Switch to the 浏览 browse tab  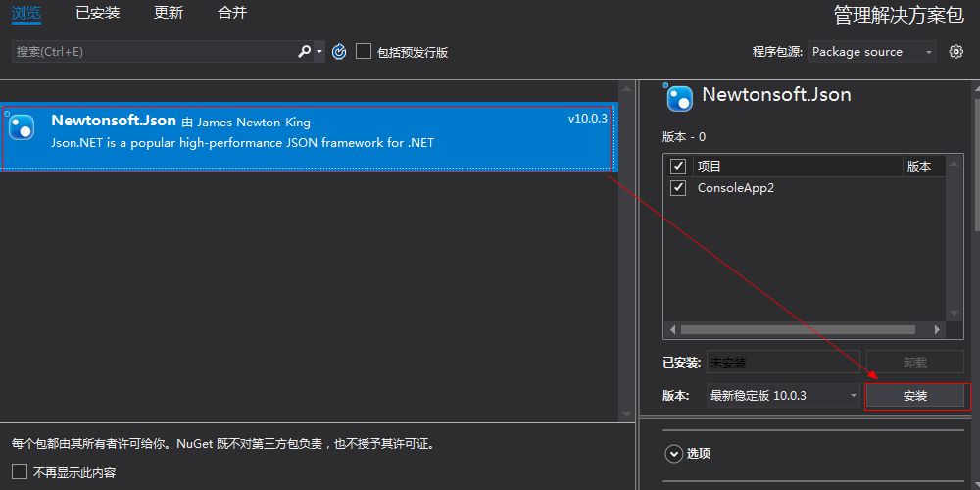(x=26, y=13)
